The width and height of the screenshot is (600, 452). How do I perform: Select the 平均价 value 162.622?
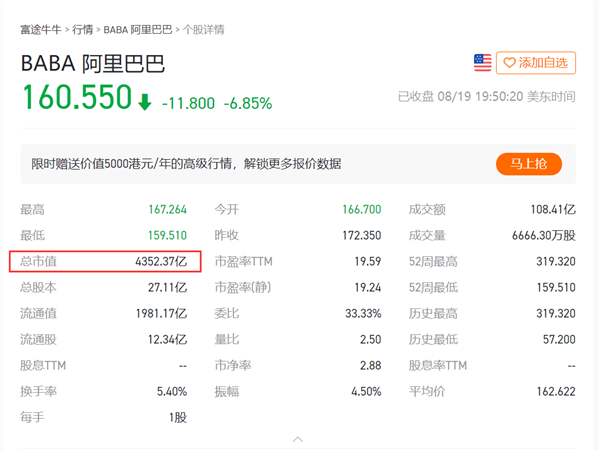(x=555, y=391)
